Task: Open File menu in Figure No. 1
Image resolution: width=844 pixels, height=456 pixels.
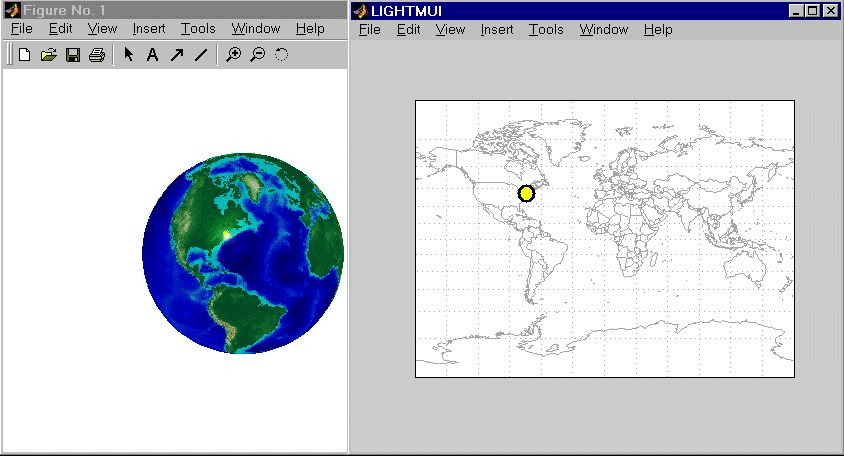Action: click(x=22, y=29)
